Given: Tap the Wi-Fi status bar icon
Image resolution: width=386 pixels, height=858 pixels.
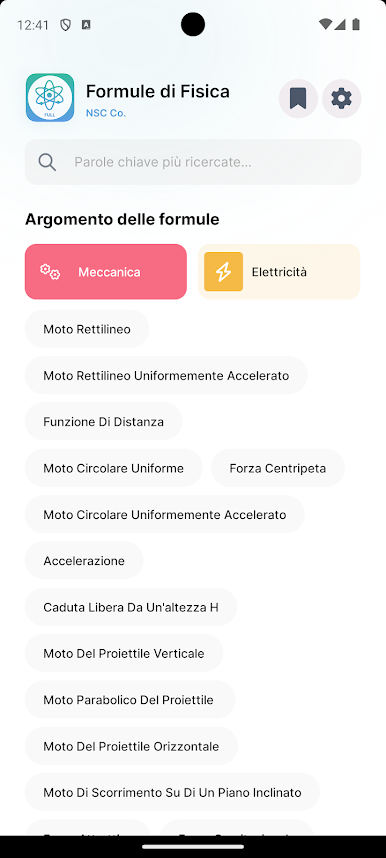Looking at the screenshot, I should pos(325,25).
